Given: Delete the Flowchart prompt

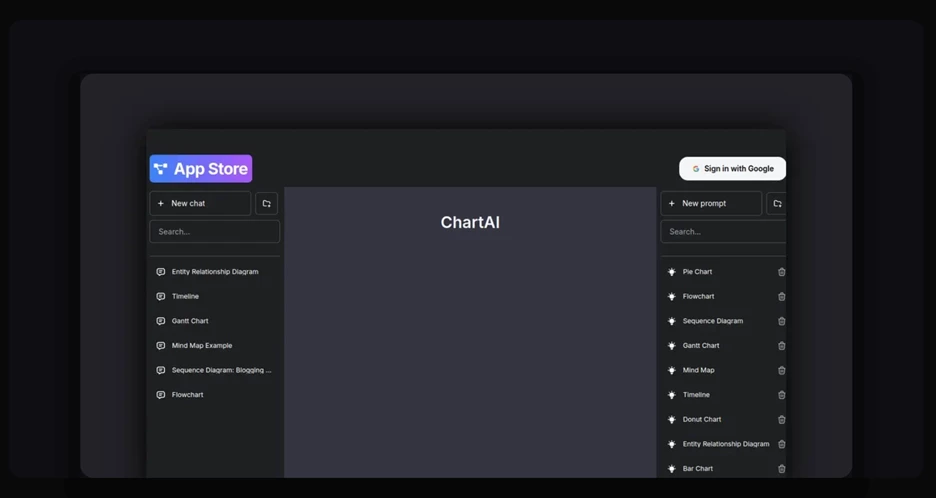Looking at the screenshot, I should [x=781, y=296].
